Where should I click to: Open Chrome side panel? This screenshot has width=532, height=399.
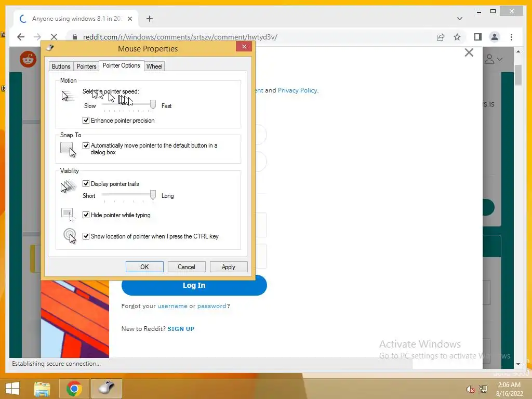(478, 37)
